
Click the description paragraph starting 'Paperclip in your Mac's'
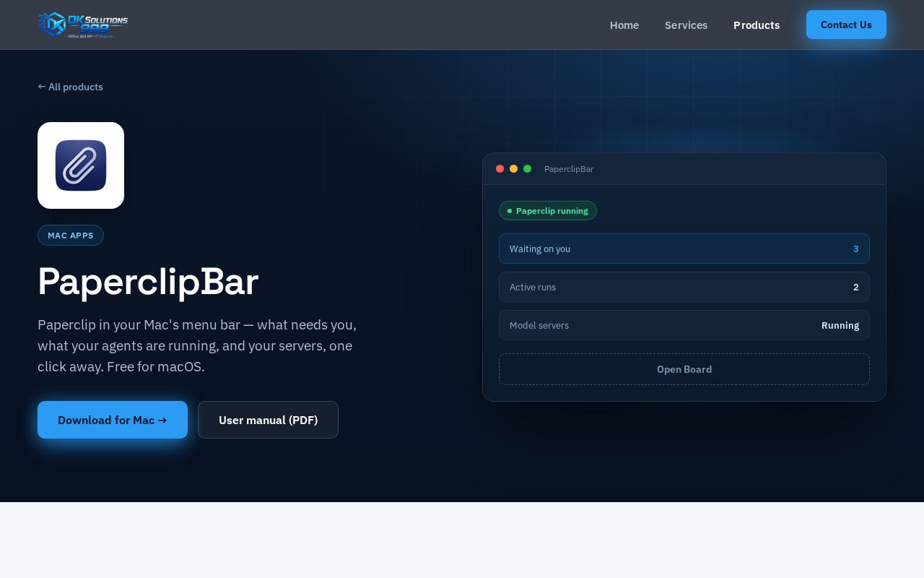point(197,345)
